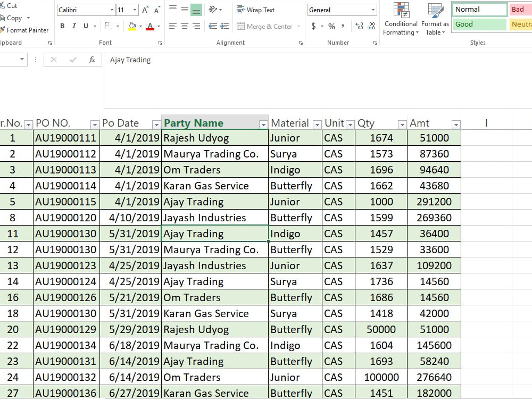Confirm formula bar entry
This screenshot has height=399, width=532.
click(x=72, y=60)
